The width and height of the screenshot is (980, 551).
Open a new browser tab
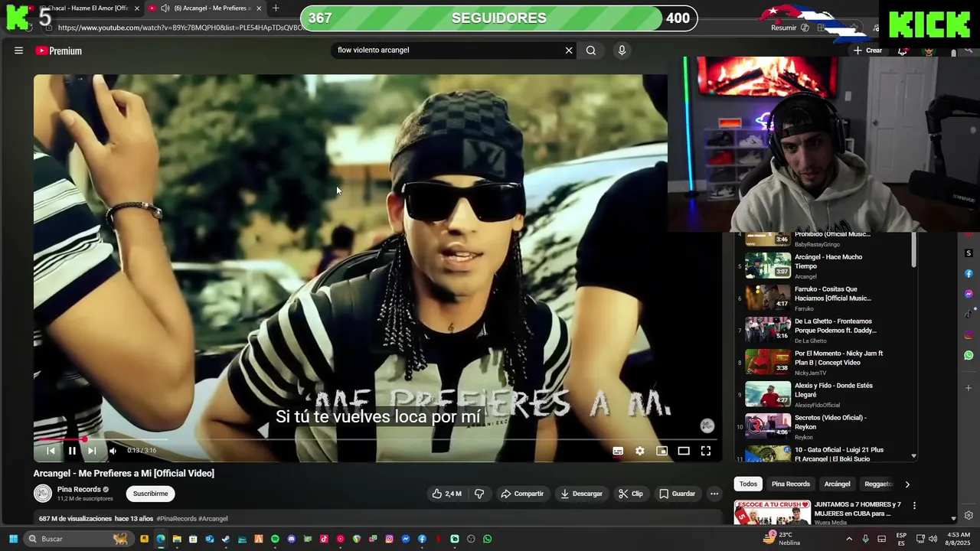pos(276,8)
